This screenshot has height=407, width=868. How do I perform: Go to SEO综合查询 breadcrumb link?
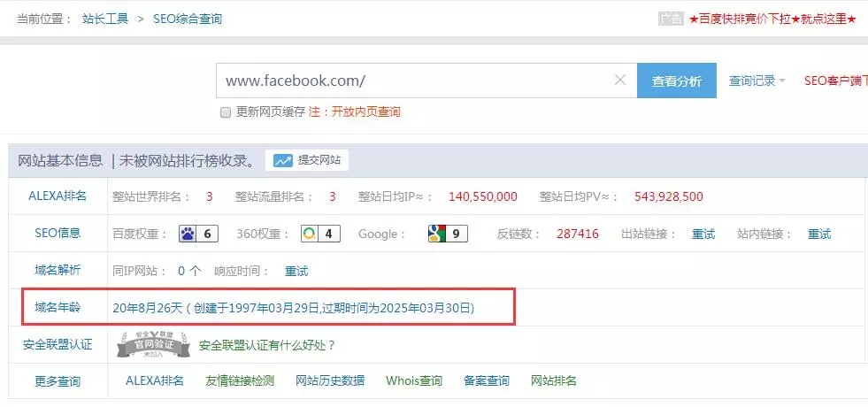click(x=188, y=19)
